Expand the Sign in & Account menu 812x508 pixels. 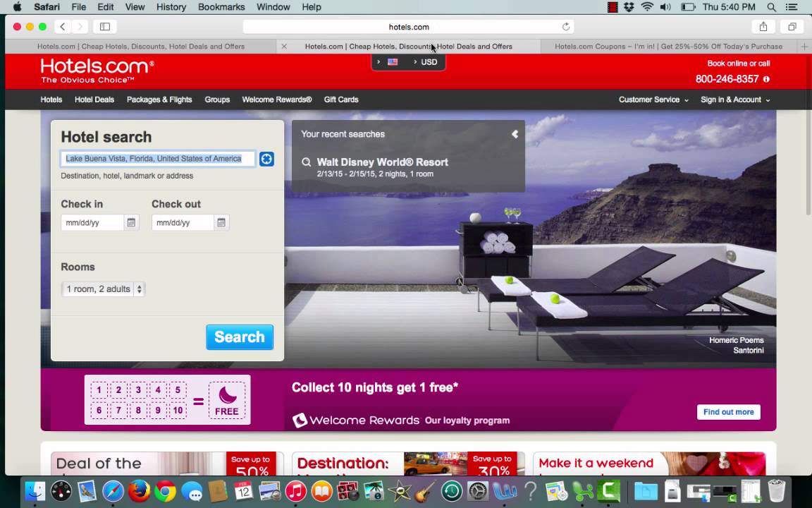(735, 99)
